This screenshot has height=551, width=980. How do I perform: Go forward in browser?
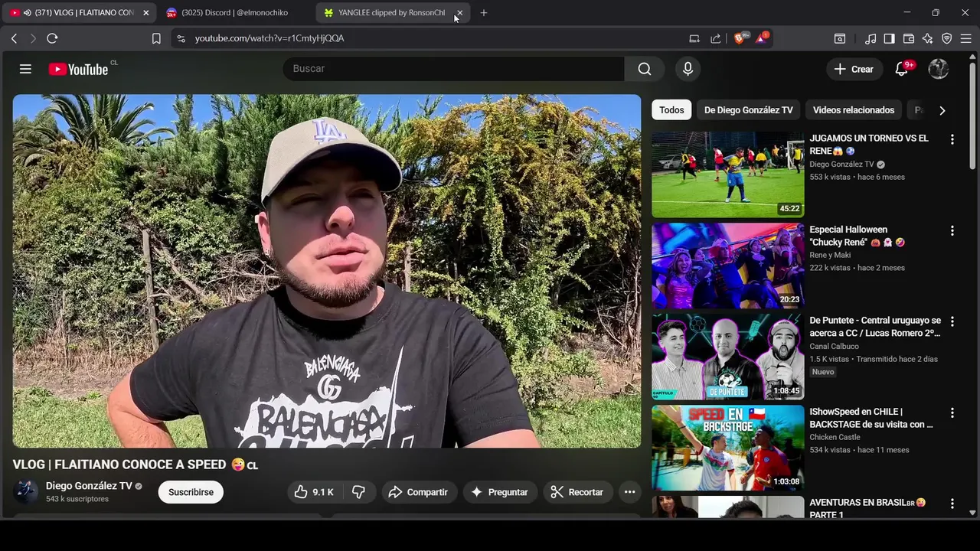pyautogui.click(x=33, y=38)
